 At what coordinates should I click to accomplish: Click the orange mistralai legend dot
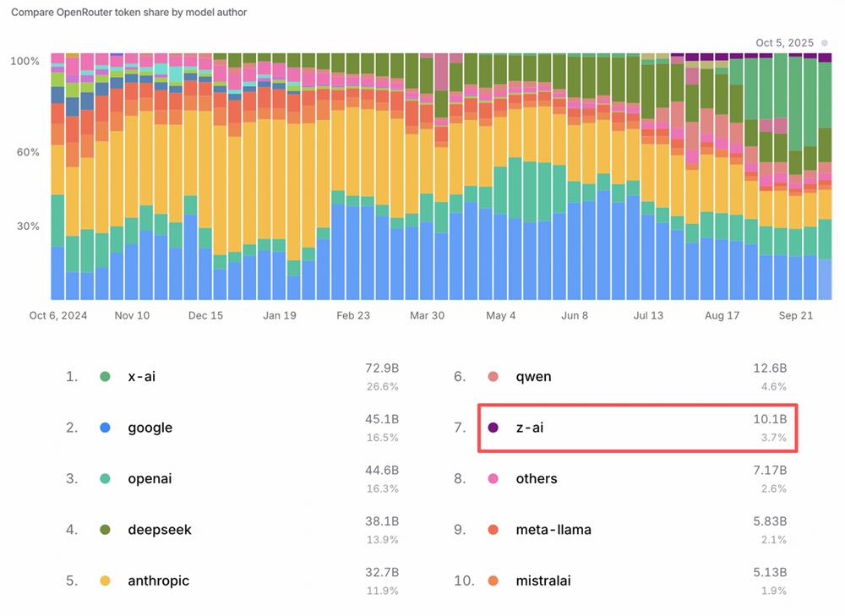click(x=493, y=581)
